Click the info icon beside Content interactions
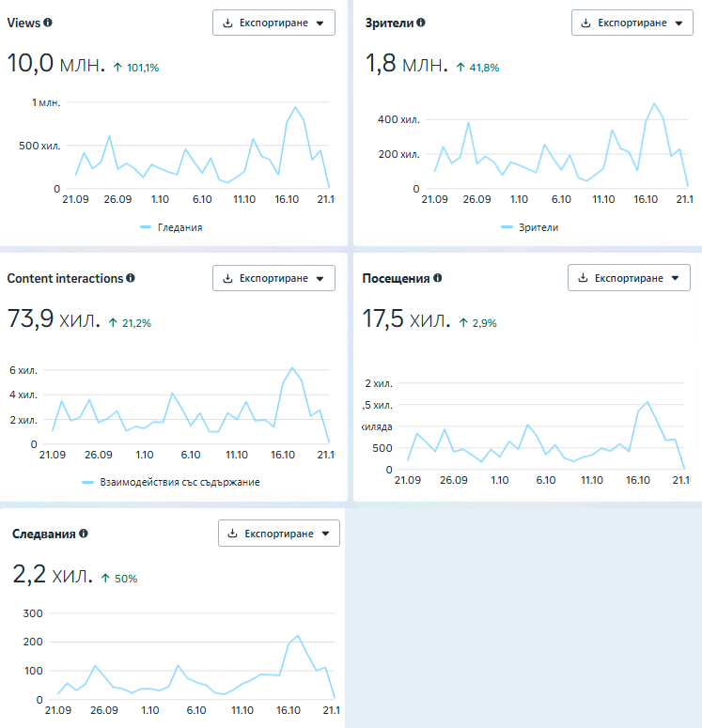702x728 pixels. tap(131, 278)
